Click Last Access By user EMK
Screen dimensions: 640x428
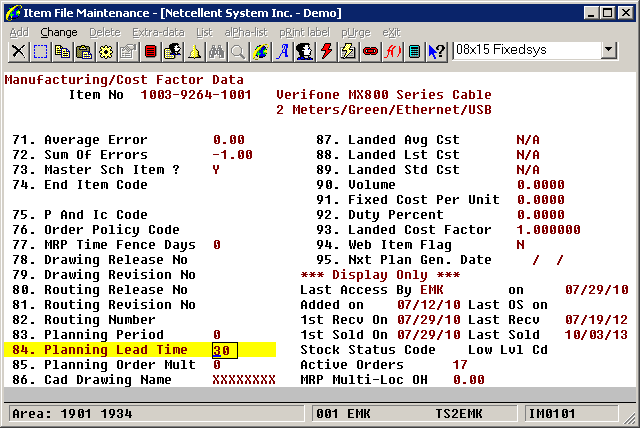[x=432, y=290]
